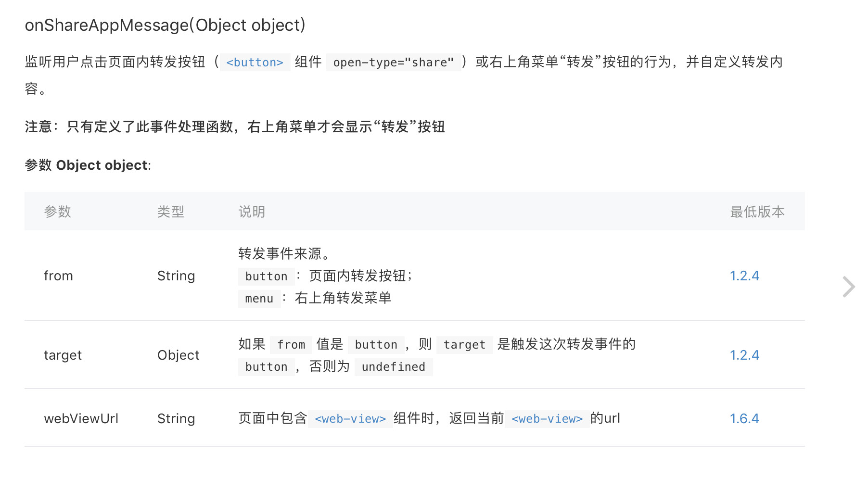Click the right chevron arrow beside the table
The height and width of the screenshot is (477, 868).
pos(849,287)
